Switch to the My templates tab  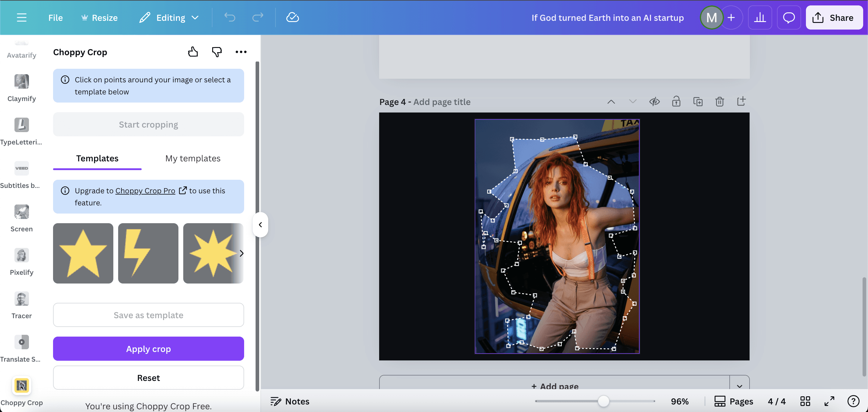(x=193, y=158)
